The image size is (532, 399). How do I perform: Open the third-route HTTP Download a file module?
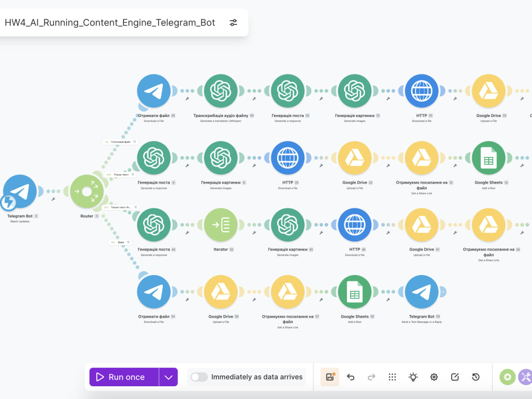point(354,225)
